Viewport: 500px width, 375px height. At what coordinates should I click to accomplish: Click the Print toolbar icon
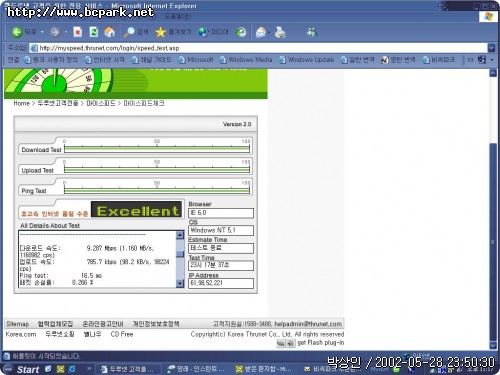[280, 32]
